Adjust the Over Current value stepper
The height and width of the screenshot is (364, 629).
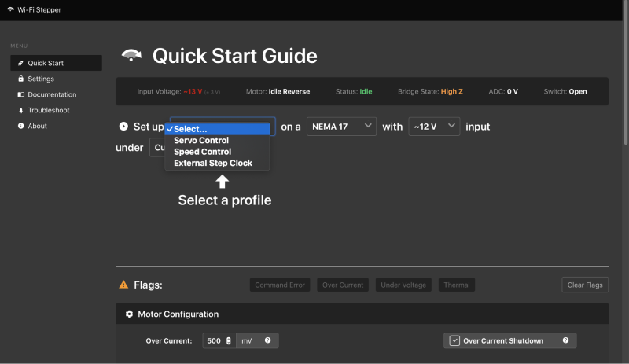pos(229,340)
